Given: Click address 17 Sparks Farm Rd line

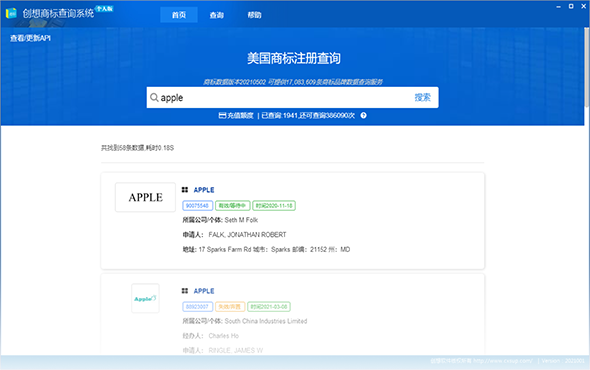Looking at the screenshot, I should (266, 249).
